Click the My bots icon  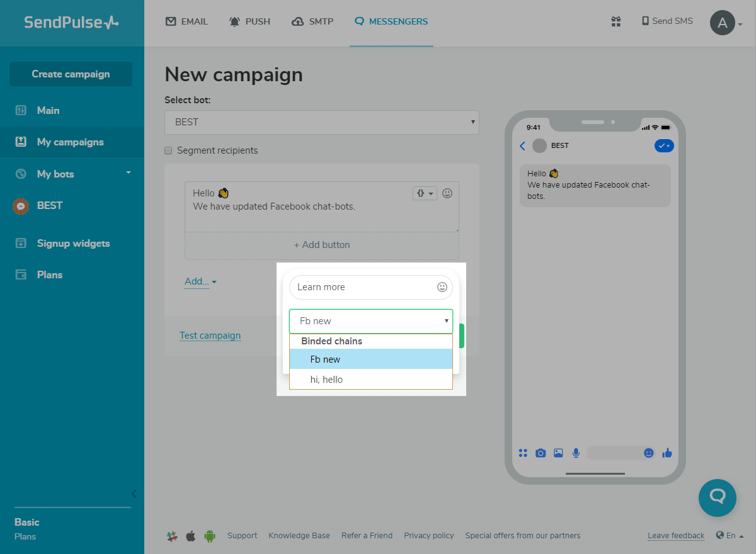point(21,174)
